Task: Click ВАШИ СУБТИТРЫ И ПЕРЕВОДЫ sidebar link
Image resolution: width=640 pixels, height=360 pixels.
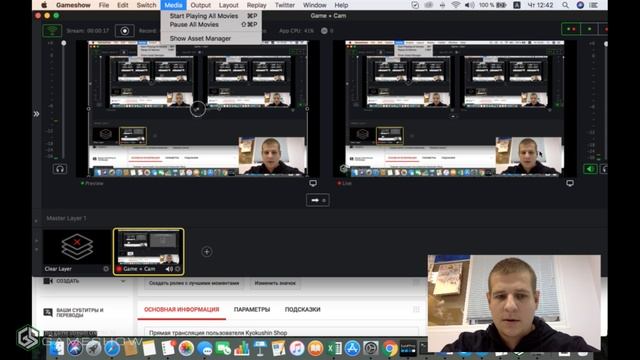Action: 80,313
